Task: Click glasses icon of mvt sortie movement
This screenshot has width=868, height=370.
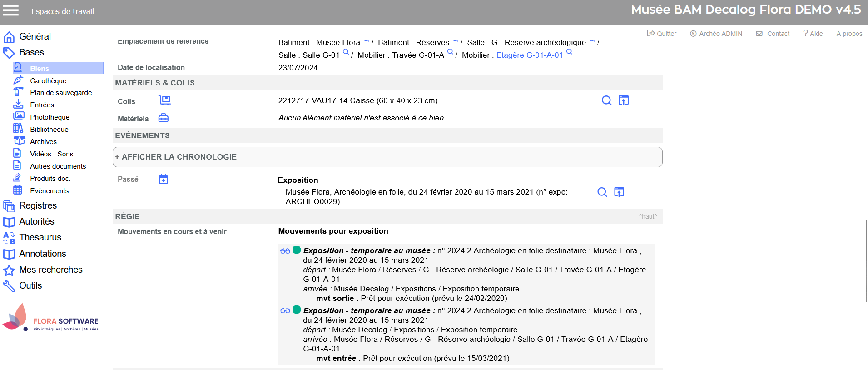Action: [285, 251]
